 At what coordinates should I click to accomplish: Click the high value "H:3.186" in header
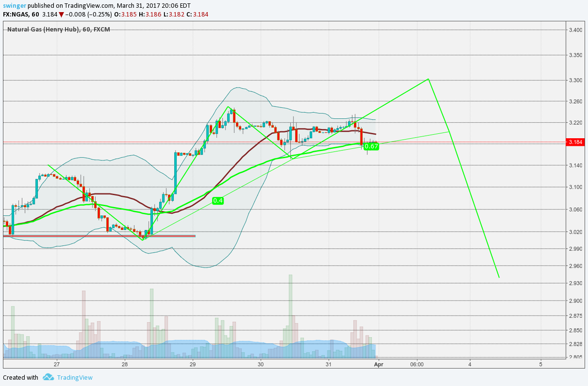pyautogui.click(x=150, y=15)
